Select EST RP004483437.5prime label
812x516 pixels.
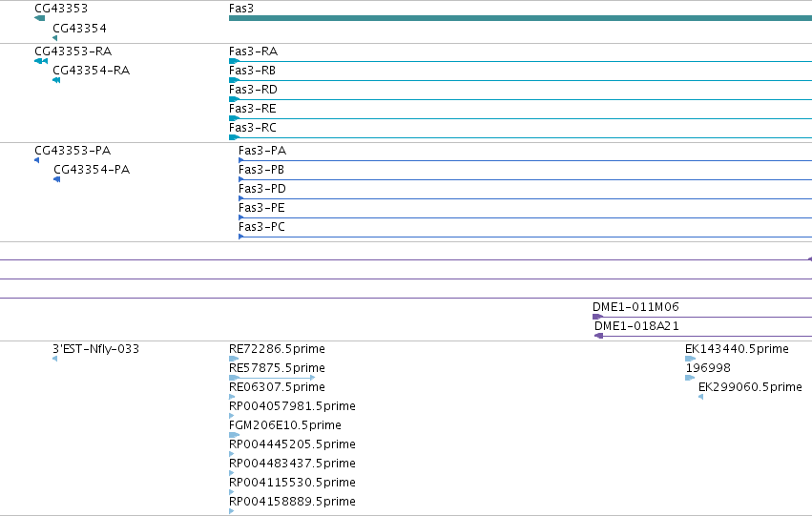(x=292, y=464)
